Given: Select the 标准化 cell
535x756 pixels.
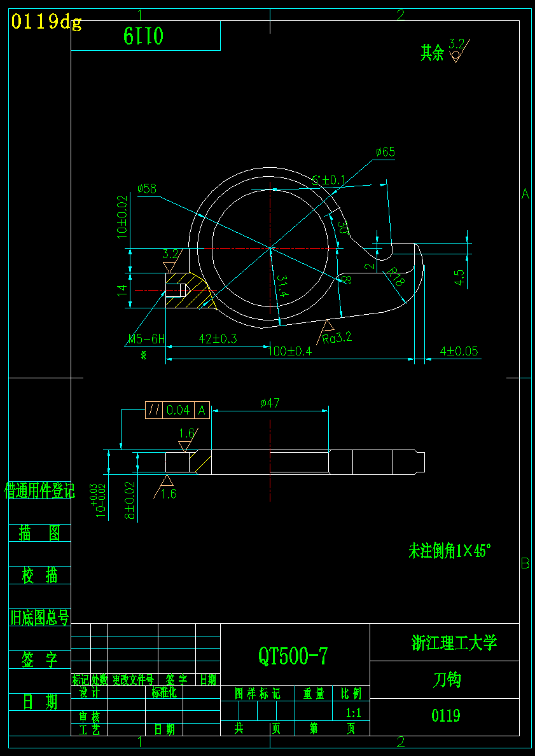Looking at the screenshot, I should click(x=164, y=693).
